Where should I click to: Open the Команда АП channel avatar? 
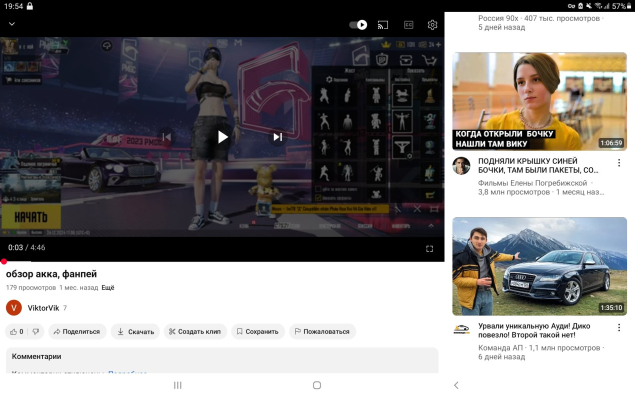coord(461,329)
